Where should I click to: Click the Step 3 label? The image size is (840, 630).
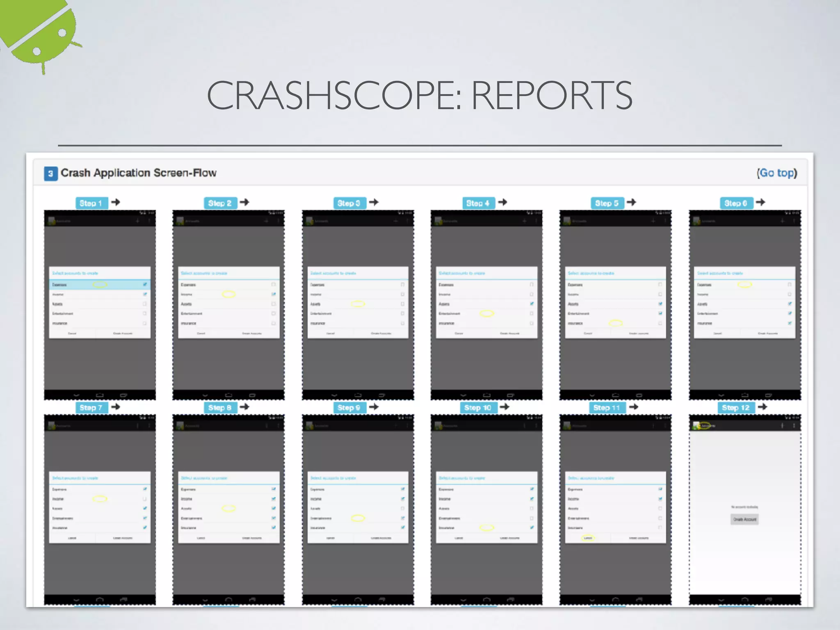349,203
